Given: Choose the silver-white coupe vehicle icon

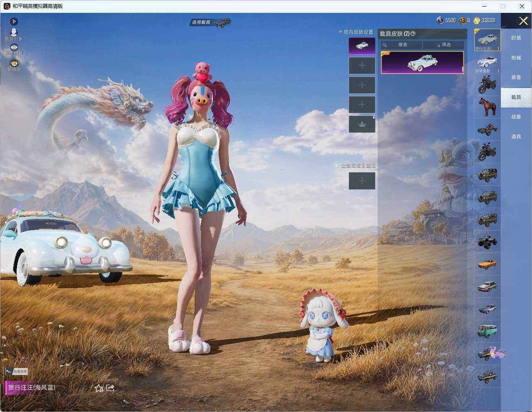Looking at the screenshot, I should pyautogui.click(x=487, y=286).
